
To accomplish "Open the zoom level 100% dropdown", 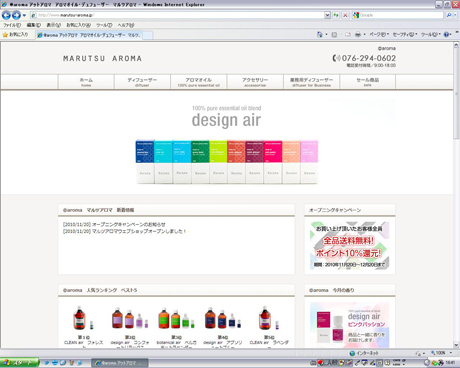I will pos(441,353).
